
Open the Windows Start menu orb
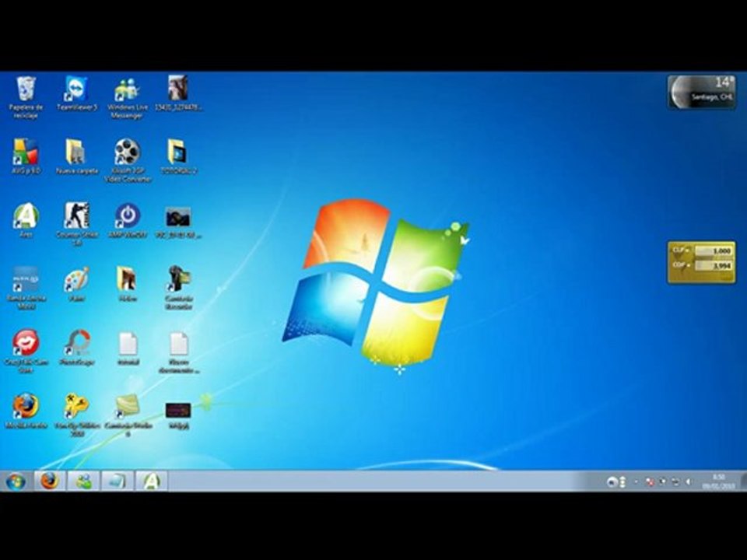point(16,481)
